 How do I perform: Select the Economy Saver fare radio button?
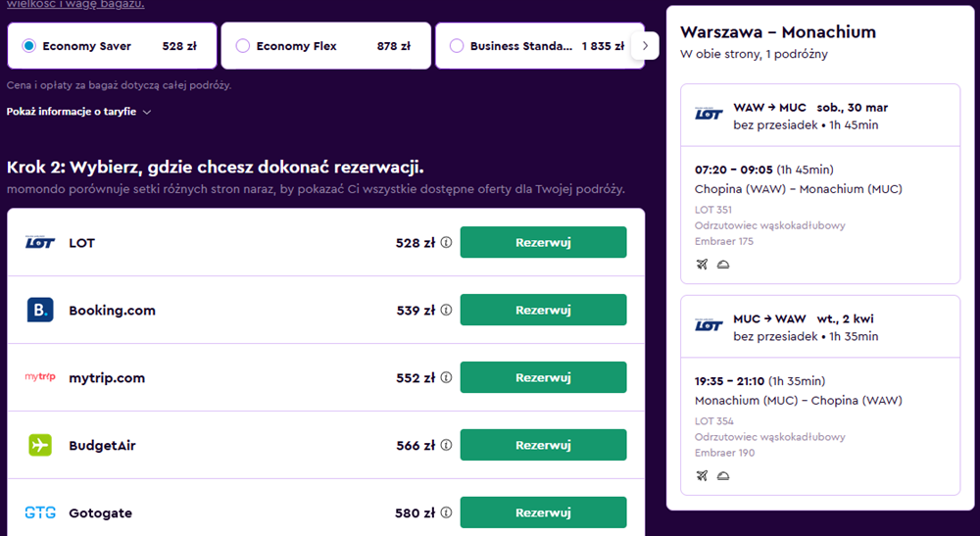coord(28,46)
